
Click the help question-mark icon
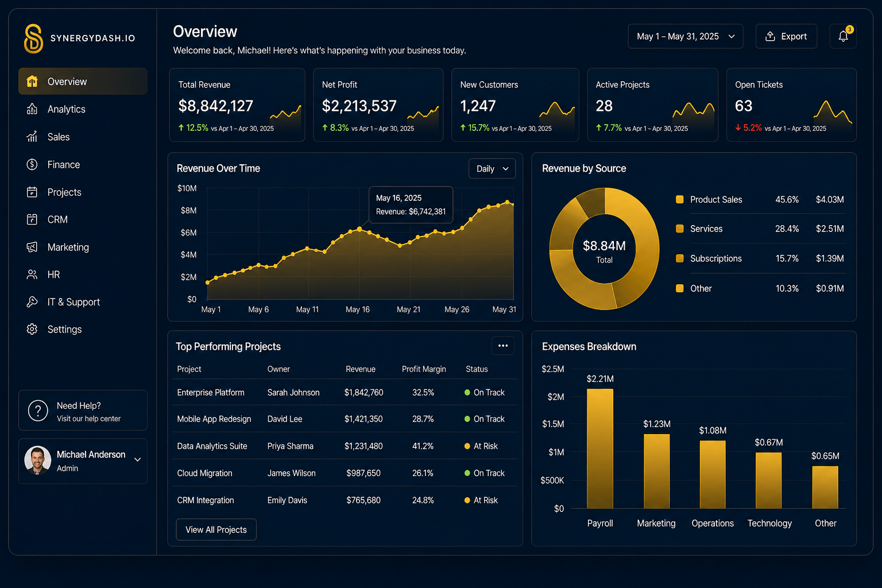(38, 411)
